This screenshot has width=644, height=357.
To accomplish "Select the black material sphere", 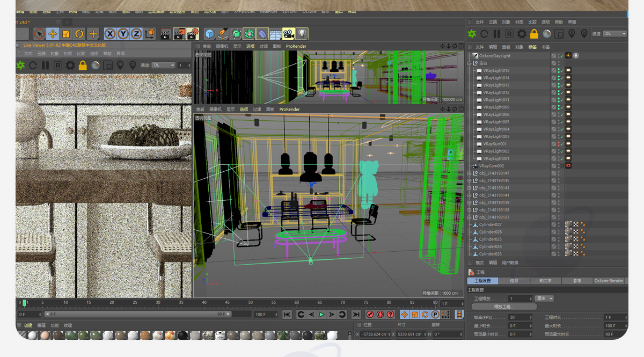I will click(183, 336).
